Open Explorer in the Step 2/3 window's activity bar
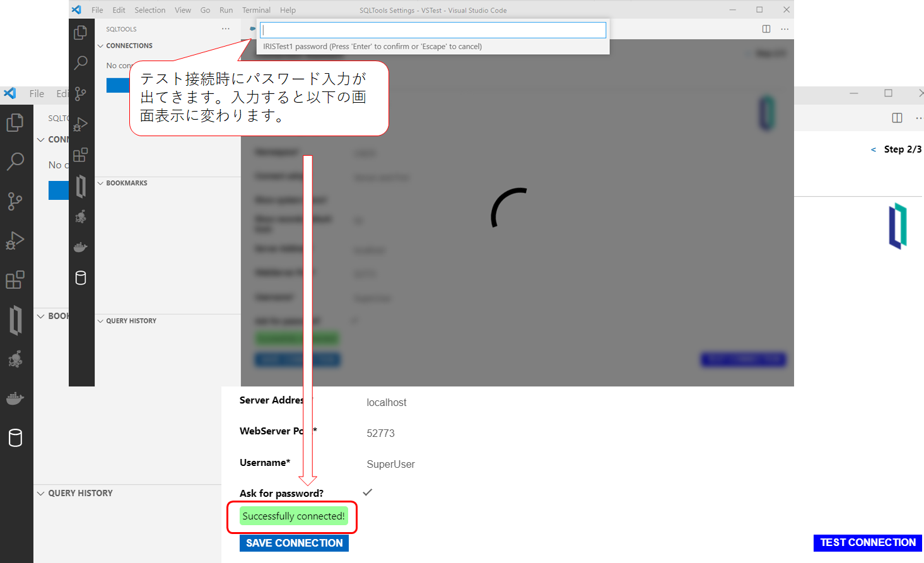924x563 pixels. [x=15, y=122]
